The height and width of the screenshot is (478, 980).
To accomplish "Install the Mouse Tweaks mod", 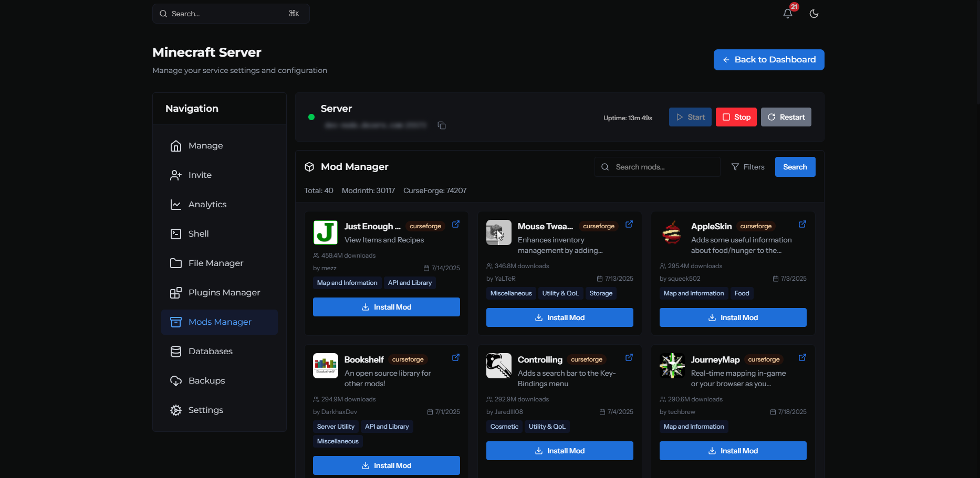I will point(560,317).
